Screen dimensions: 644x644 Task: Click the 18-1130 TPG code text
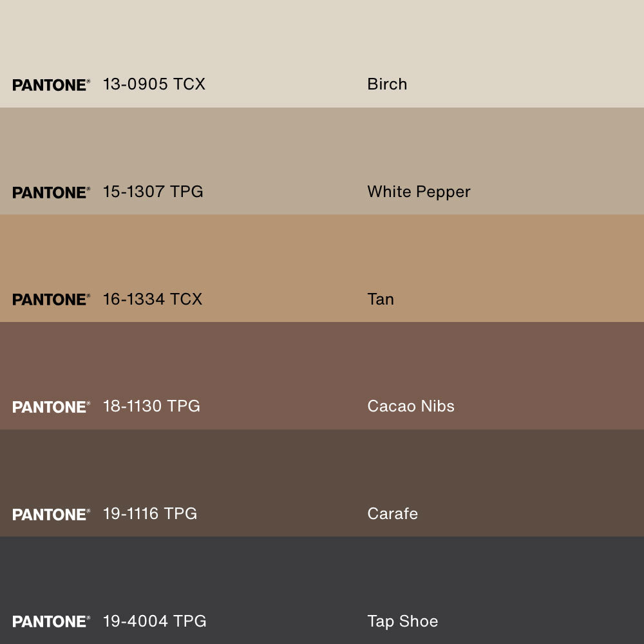pyautogui.click(x=151, y=406)
